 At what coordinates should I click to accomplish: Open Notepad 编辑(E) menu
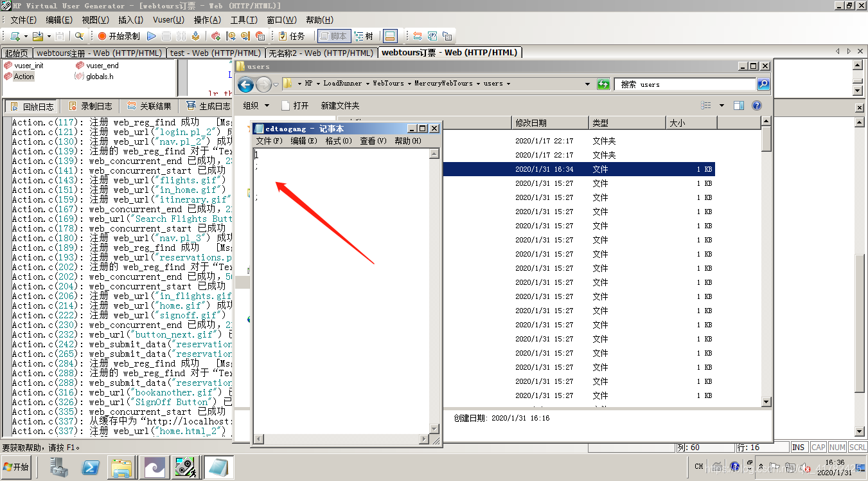(304, 141)
